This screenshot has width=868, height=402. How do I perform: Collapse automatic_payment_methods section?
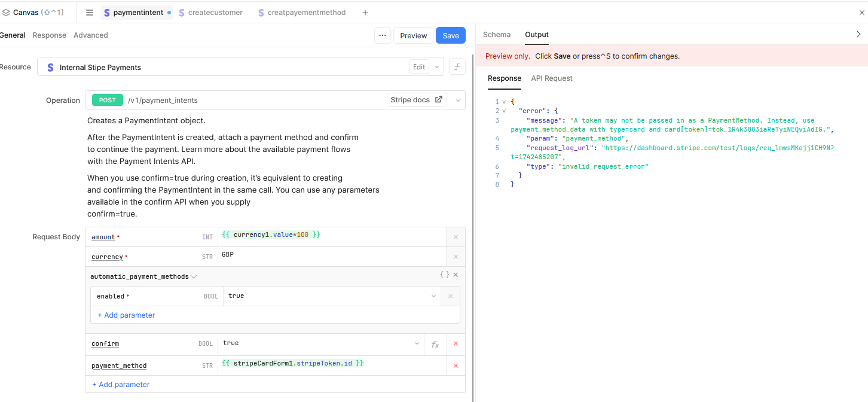click(x=194, y=276)
